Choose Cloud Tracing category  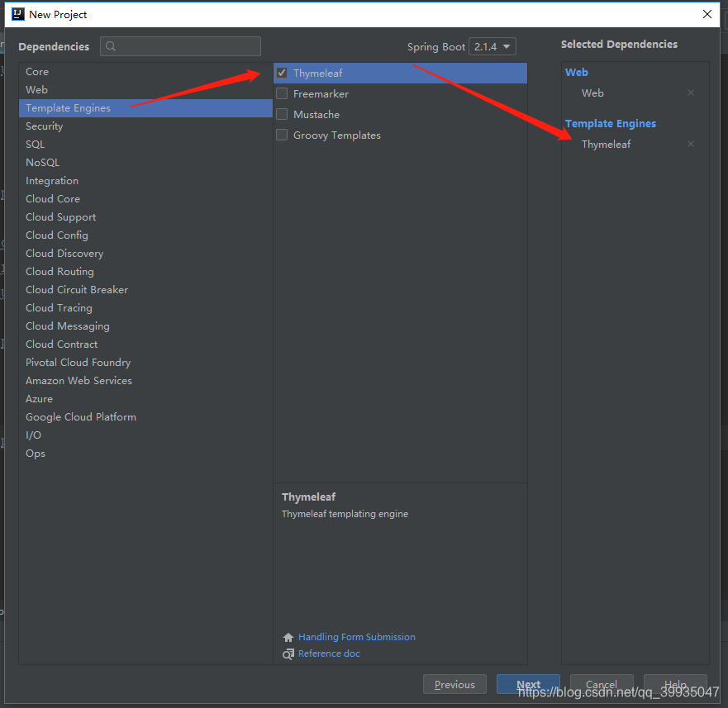click(145, 308)
